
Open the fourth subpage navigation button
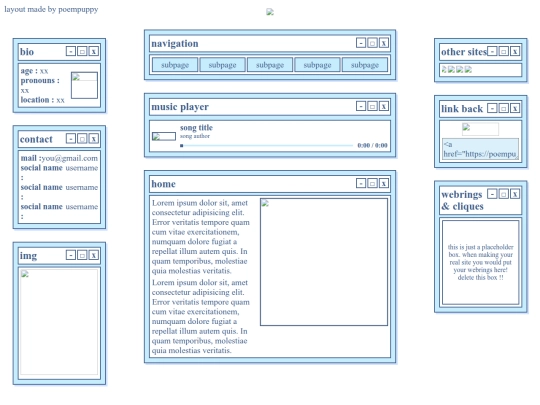[x=317, y=65]
